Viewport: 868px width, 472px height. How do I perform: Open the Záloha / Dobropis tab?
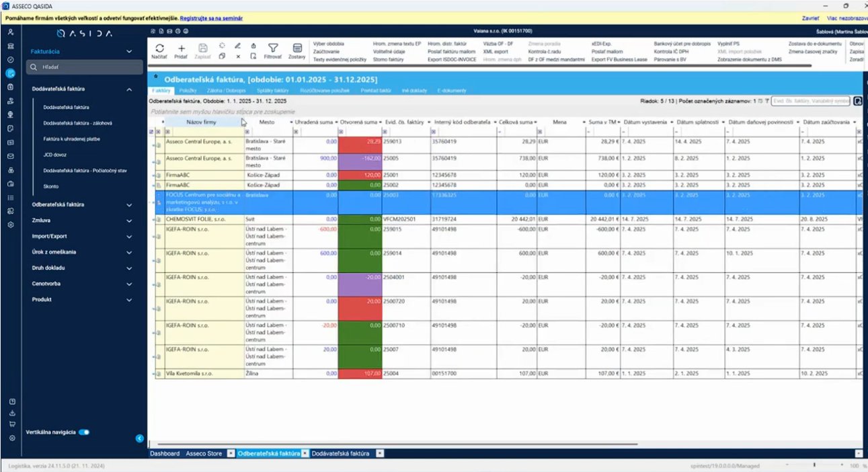[226, 90]
